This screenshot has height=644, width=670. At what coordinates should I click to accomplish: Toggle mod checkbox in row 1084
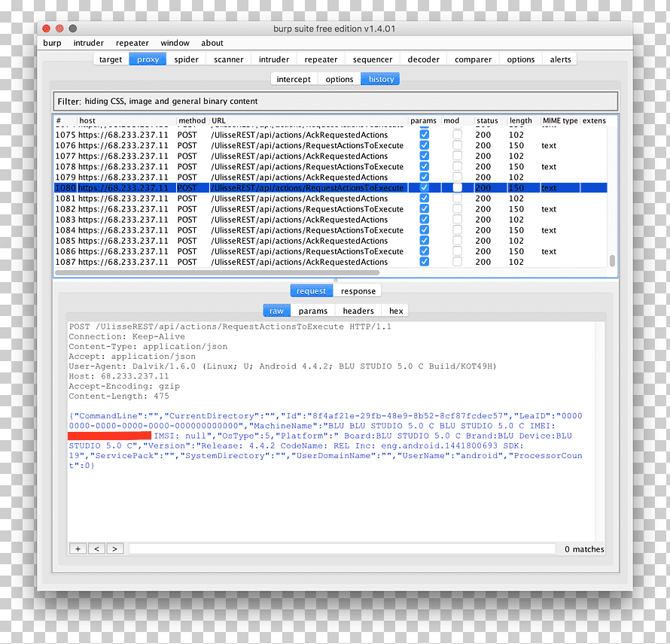pos(457,230)
